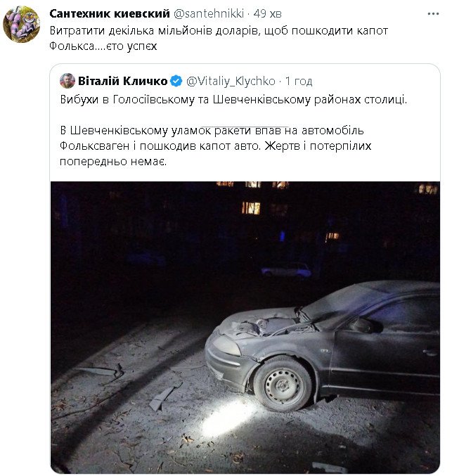Click the blue verified badge
The width and height of the screenshot is (452, 476).
coord(176,81)
